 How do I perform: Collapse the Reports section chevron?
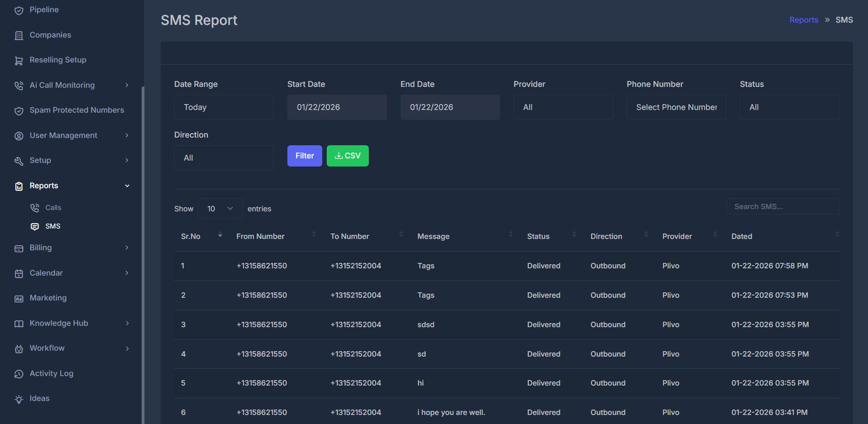tap(127, 186)
